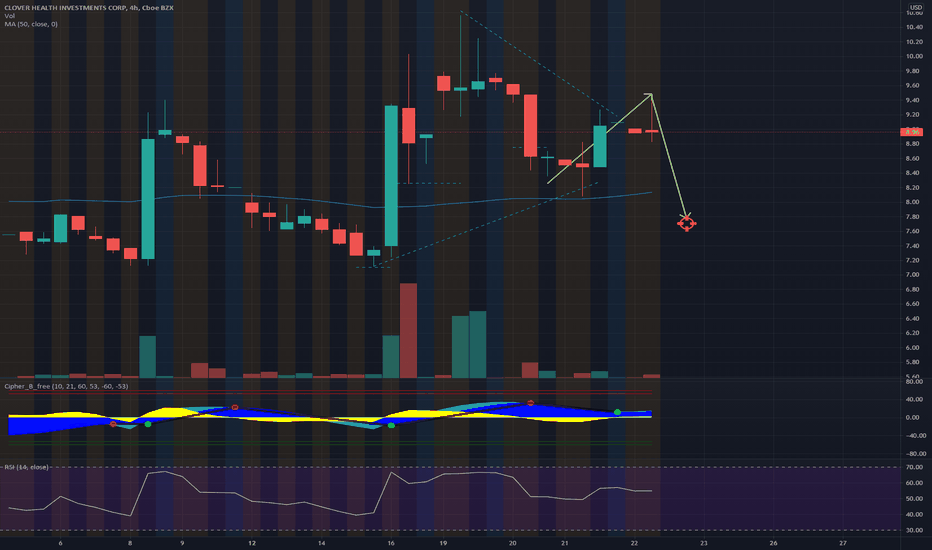Click the 10.00 price axis label
This screenshot has width=932, height=550.
coord(914,56)
